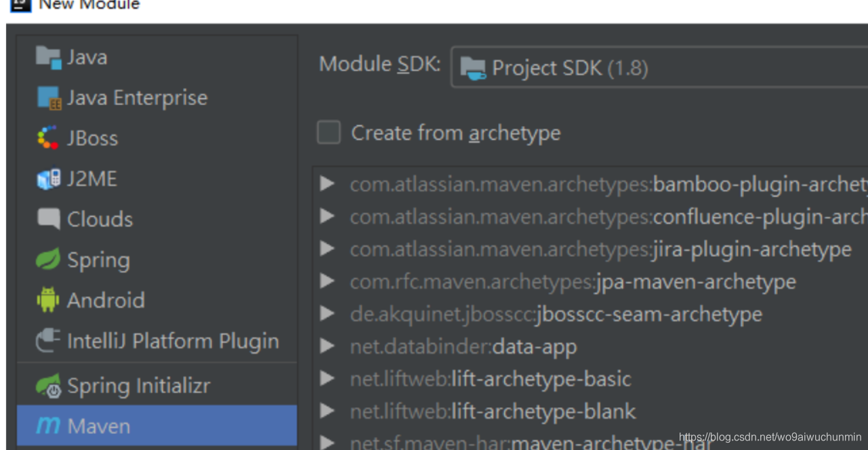
Task: Select IntelliJ Platform Plugin module type
Action: [x=157, y=341]
